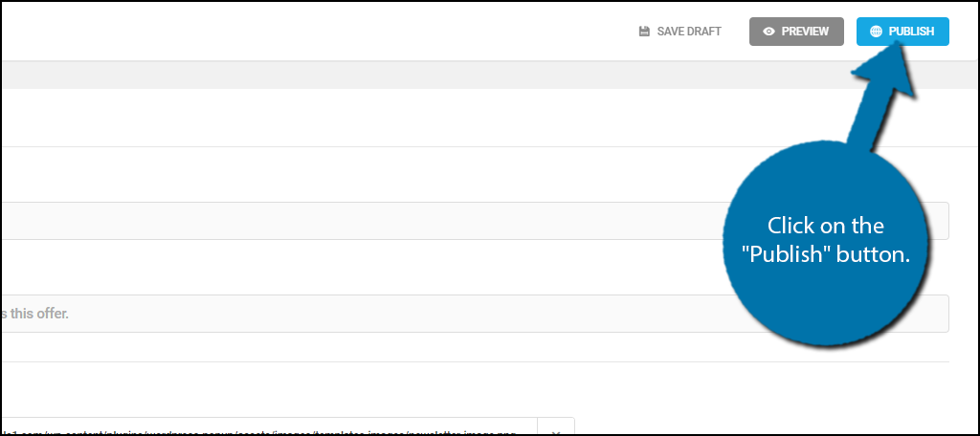This screenshot has height=436, width=980.
Task: Click the SAVE DRAFT text label
Action: pos(689,32)
